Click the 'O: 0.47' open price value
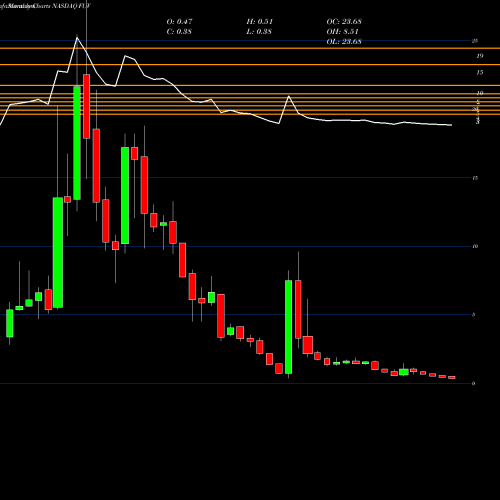 coord(179,22)
